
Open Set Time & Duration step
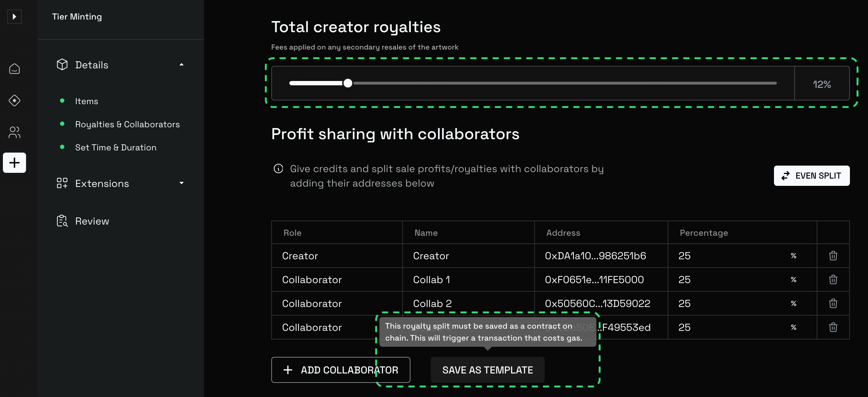(x=116, y=148)
